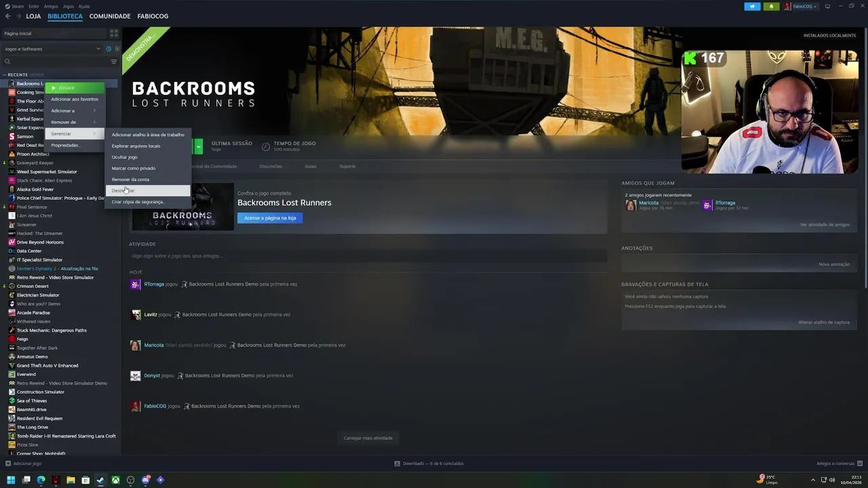Switch library to grid view icon
Image resolution: width=868 pixels, height=488 pixels.
(114, 33)
